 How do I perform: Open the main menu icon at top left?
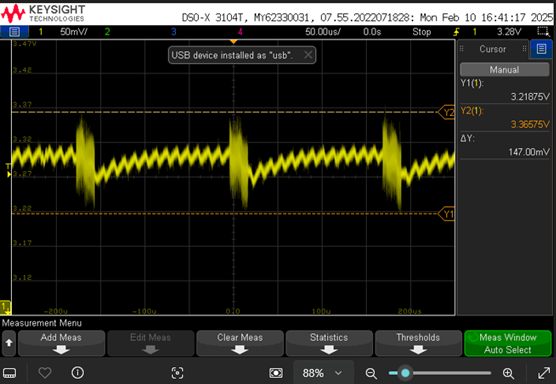click(15, 32)
